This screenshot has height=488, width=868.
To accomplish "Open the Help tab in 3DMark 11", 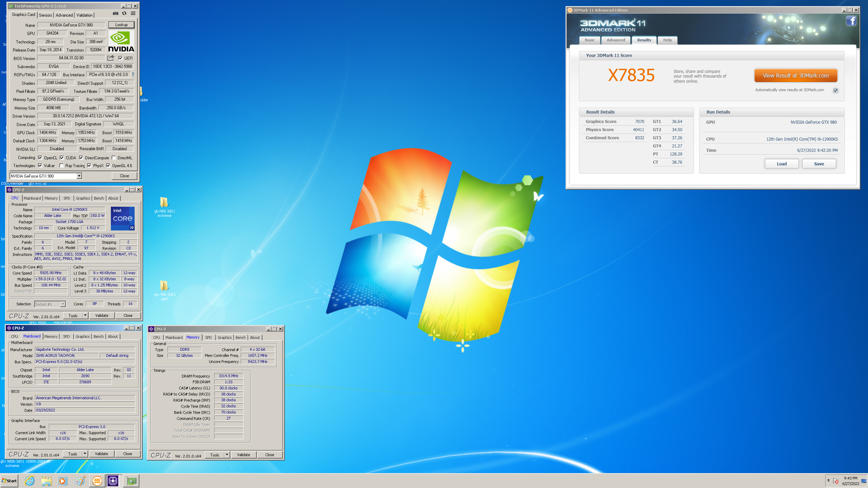I will (x=667, y=40).
